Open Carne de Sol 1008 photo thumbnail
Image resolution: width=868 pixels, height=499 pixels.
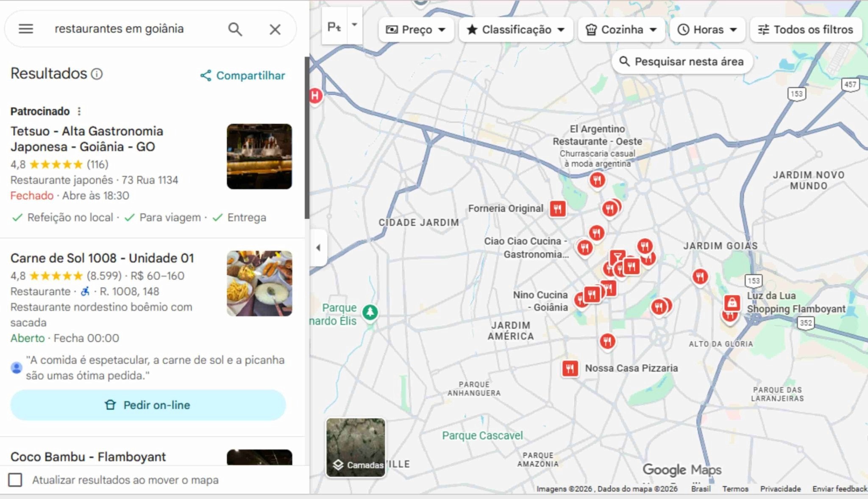coord(259,283)
